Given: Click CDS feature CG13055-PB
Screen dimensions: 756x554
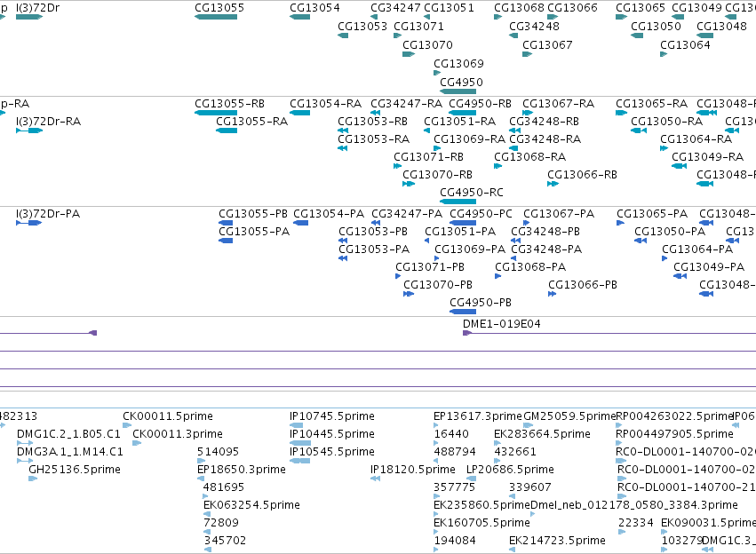Looking at the screenshot, I should pyautogui.click(x=226, y=223).
